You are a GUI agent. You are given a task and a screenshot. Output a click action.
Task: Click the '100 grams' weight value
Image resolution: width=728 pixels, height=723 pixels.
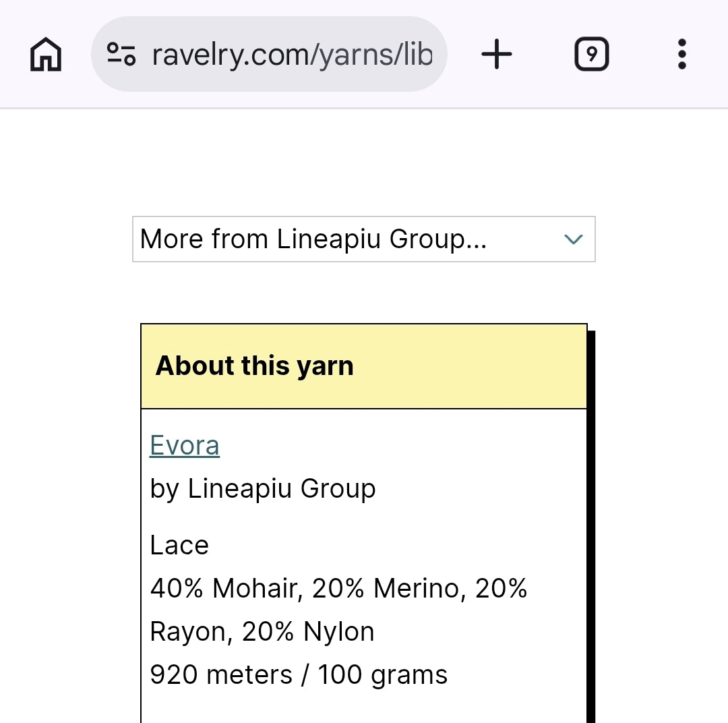pyautogui.click(x=382, y=674)
